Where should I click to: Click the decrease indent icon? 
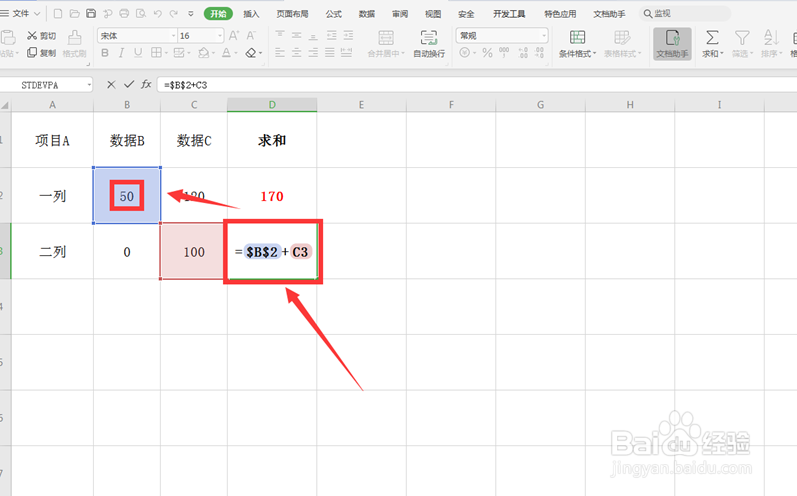(x=331, y=35)
